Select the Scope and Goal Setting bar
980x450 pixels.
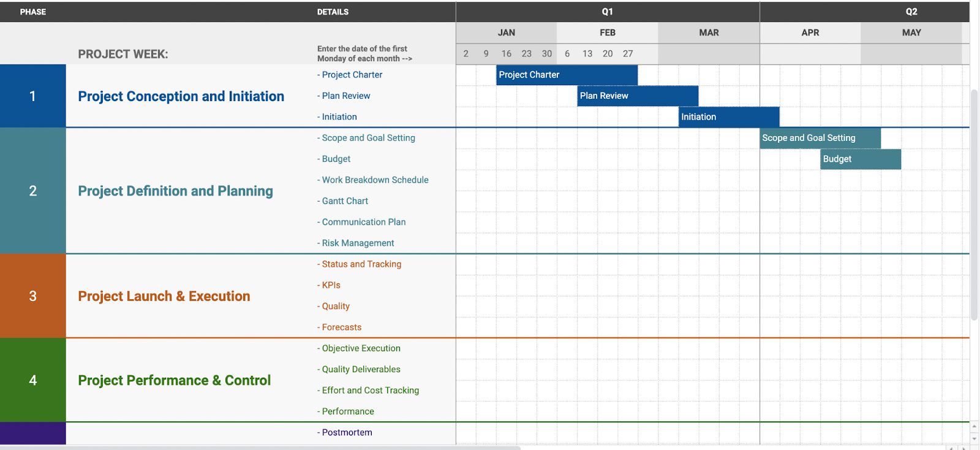pyautogui.click(x=820, y=138)
